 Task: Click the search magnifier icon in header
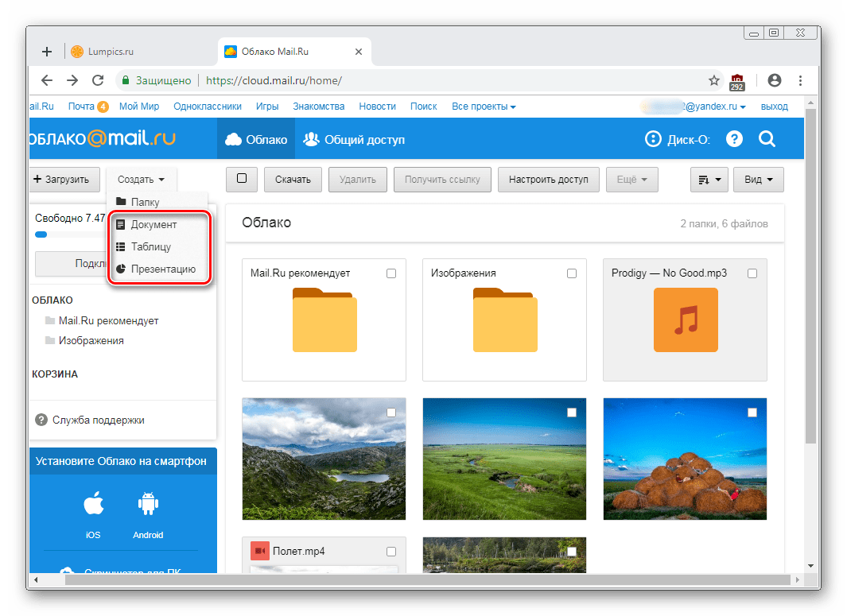767,139
